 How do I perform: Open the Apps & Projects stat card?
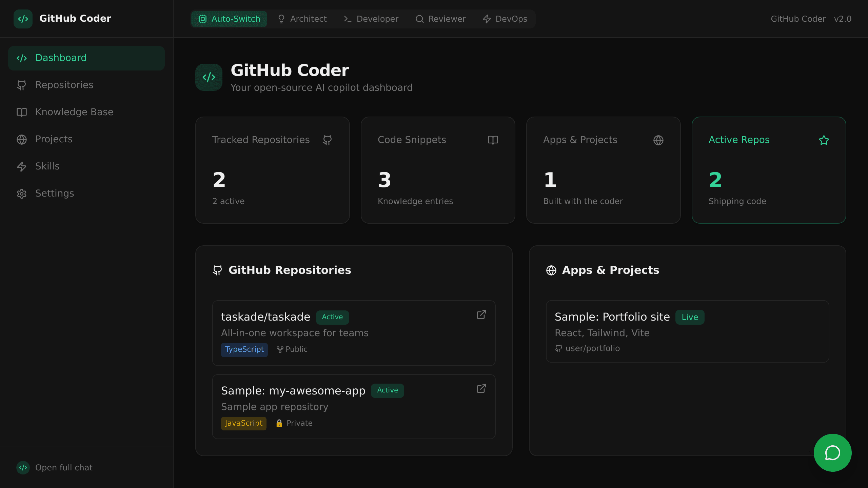[604, 170]
